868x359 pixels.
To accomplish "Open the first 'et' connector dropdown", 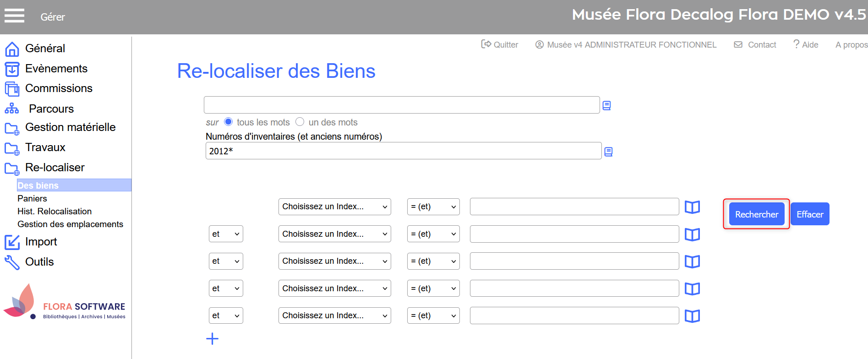I will click(x=225, y=234).
